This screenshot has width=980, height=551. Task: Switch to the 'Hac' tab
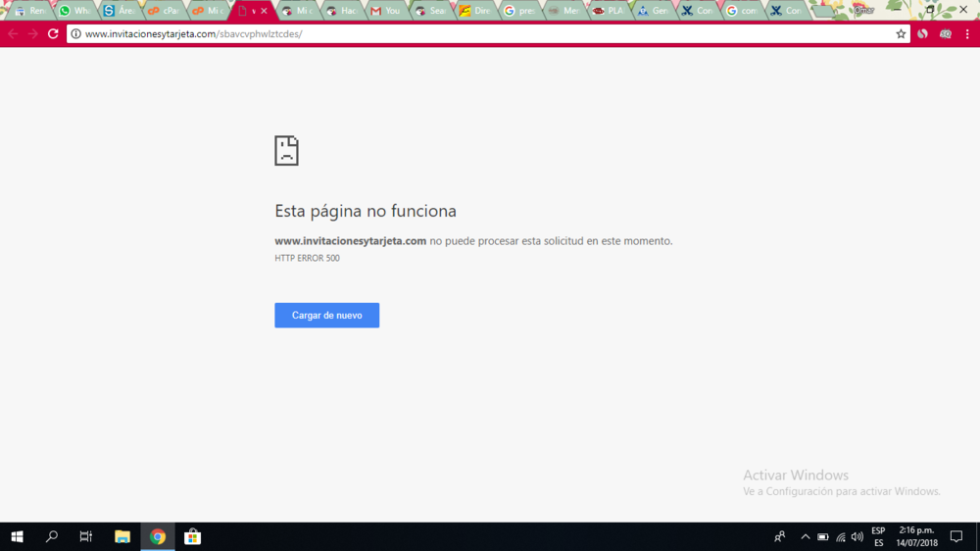(x=341, y=11)
